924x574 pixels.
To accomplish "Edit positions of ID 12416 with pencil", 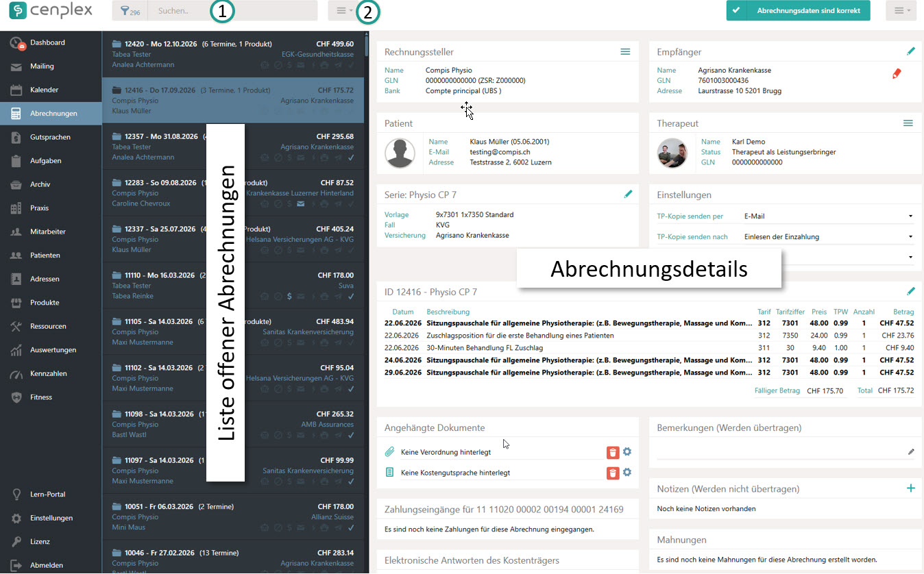I will tap(910, 292).
